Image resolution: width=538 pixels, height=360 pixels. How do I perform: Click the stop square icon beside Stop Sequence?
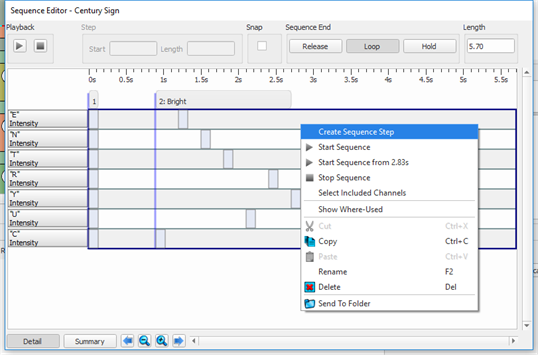pyautogui.click(x=309, y=178)
